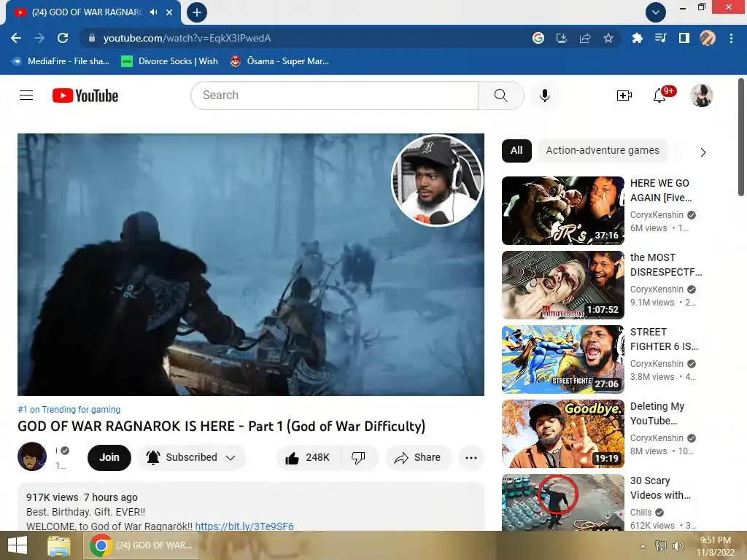This screenshot has height=560, width=747.
Task: Open the Deleting My YouTube... video title
Action: (657, 413)
